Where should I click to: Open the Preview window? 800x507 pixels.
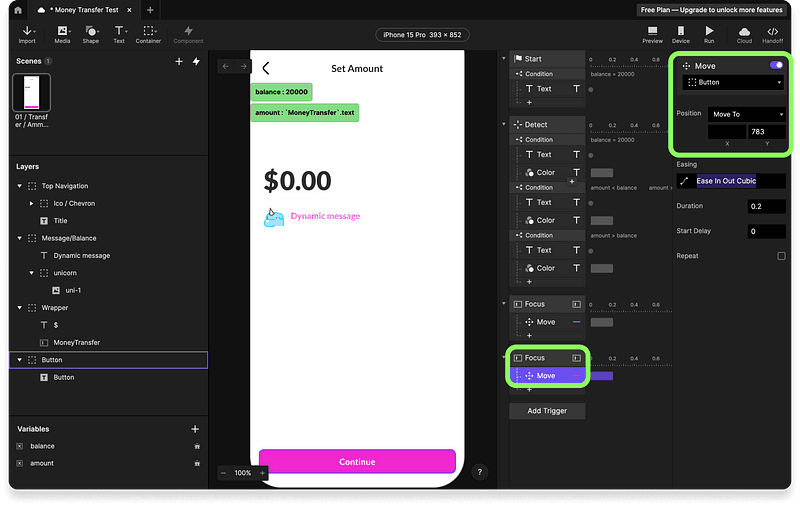[652, 34]
